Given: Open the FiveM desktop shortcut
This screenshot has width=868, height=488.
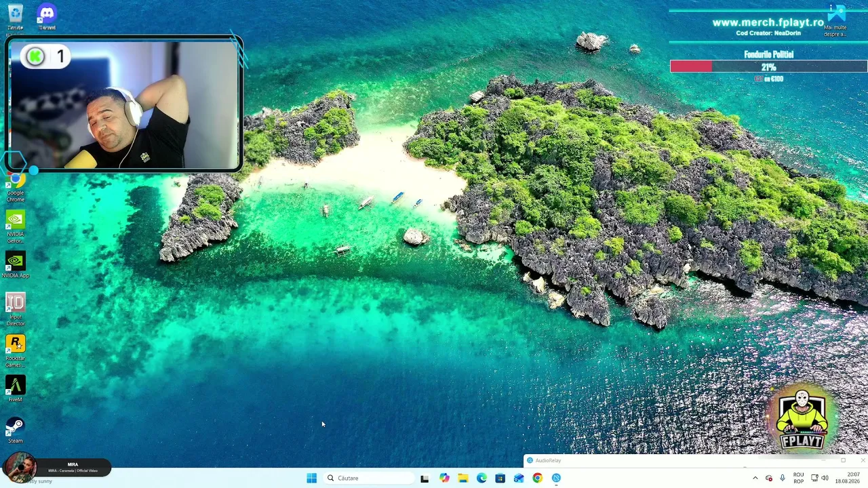Looking at the screenshot, I should [16, 389].
